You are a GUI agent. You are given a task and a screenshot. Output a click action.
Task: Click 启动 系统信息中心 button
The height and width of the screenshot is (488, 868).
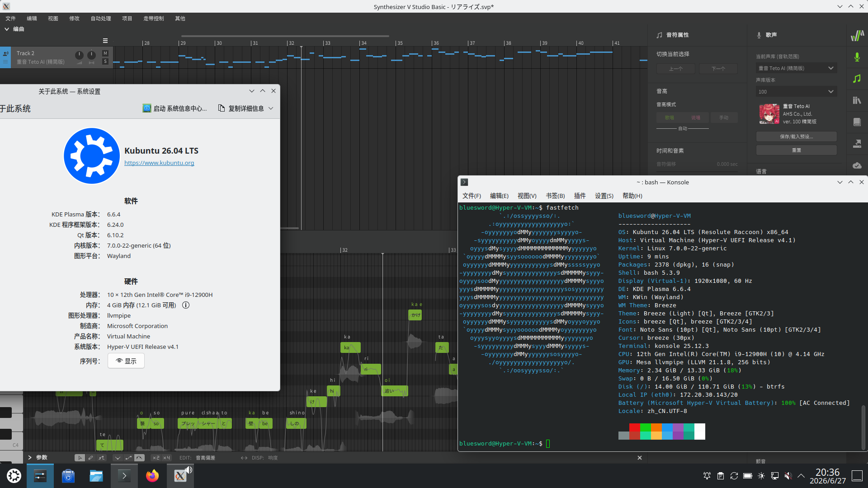tap(175, 108)
